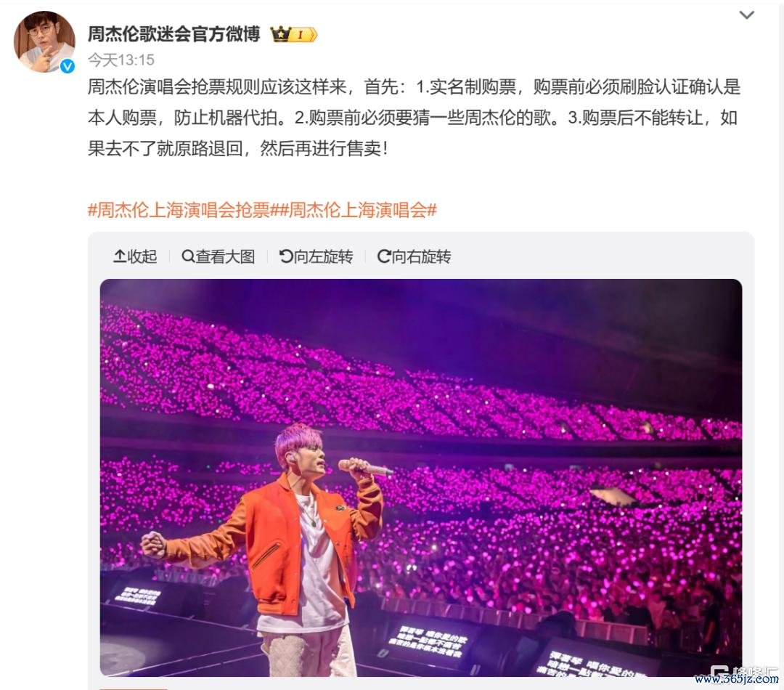This screenshot has width=784, height=690.
Task: Open the poster's profile avatar
Action: click(44, 42)
